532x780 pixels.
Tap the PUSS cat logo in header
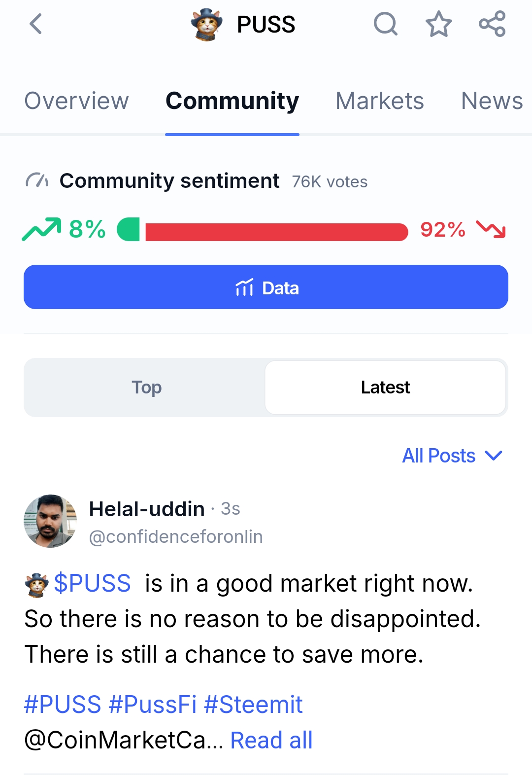coord(207,25)
